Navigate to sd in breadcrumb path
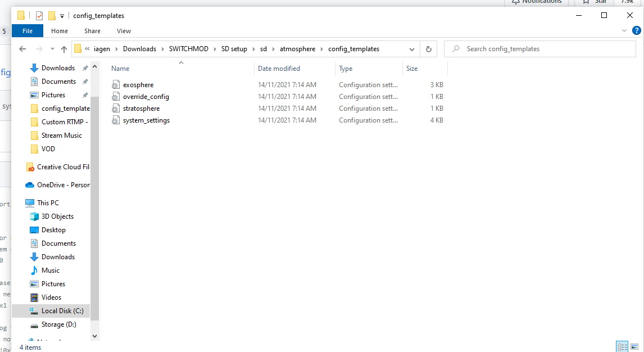This screenshot has height=352, width=644. point(263,49)
